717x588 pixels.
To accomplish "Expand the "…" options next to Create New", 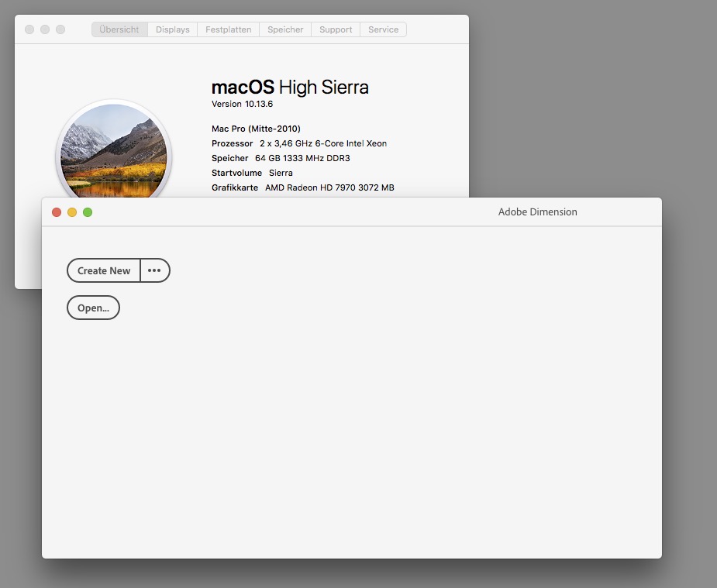I will (x=153, y=270).
